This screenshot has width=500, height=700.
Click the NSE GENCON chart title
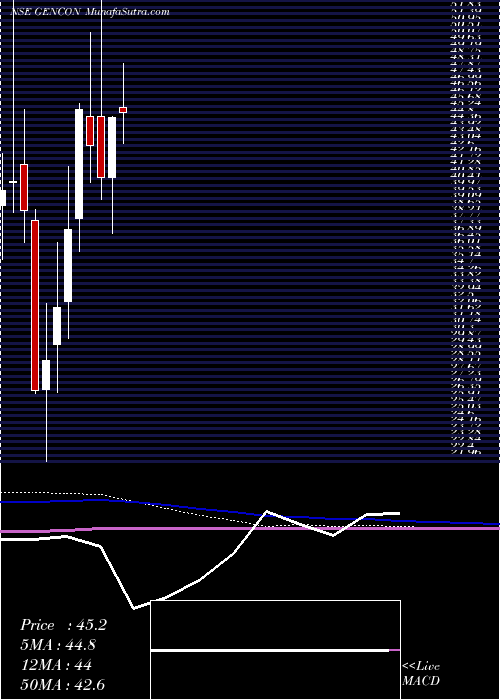point(90,12)
